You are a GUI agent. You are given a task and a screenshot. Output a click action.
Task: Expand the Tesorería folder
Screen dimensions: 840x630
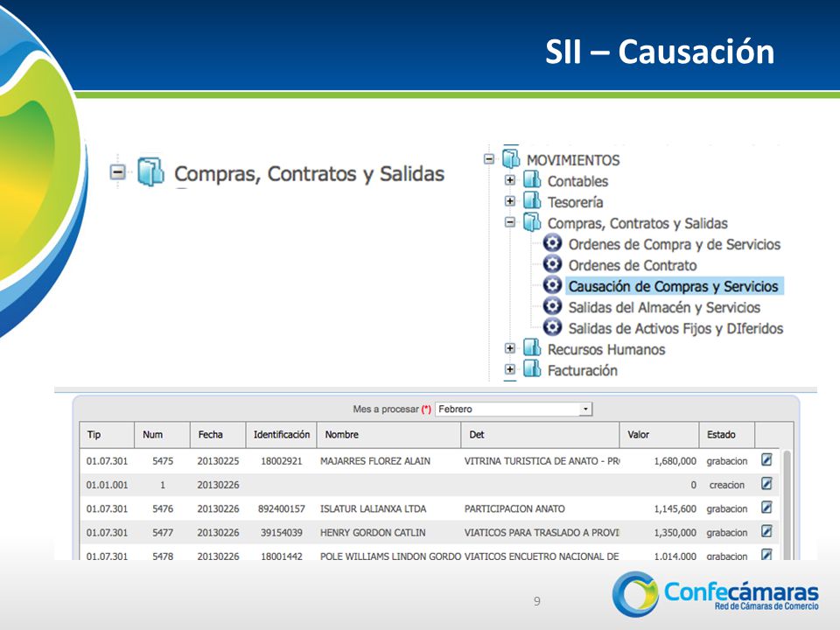click(510, 201)
